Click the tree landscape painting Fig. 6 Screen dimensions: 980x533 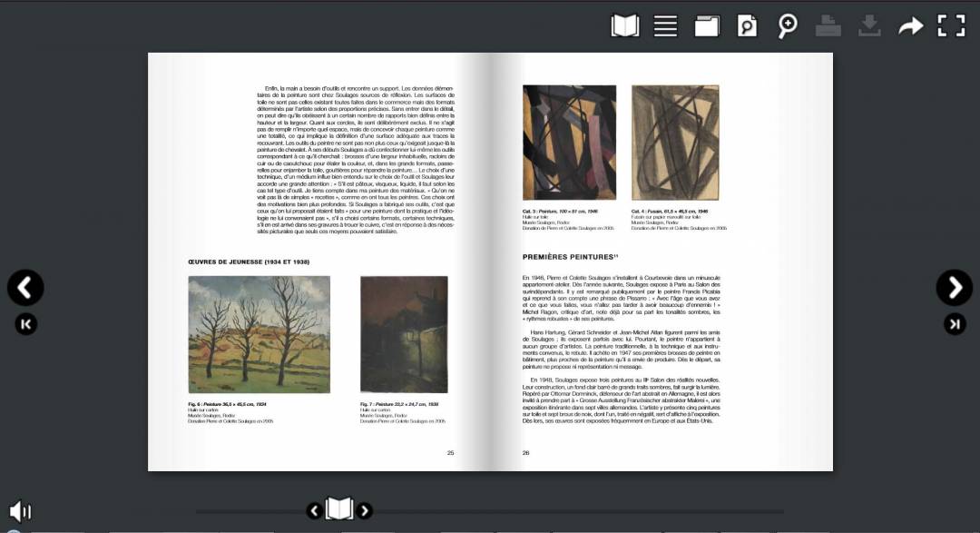click(259, 334)
